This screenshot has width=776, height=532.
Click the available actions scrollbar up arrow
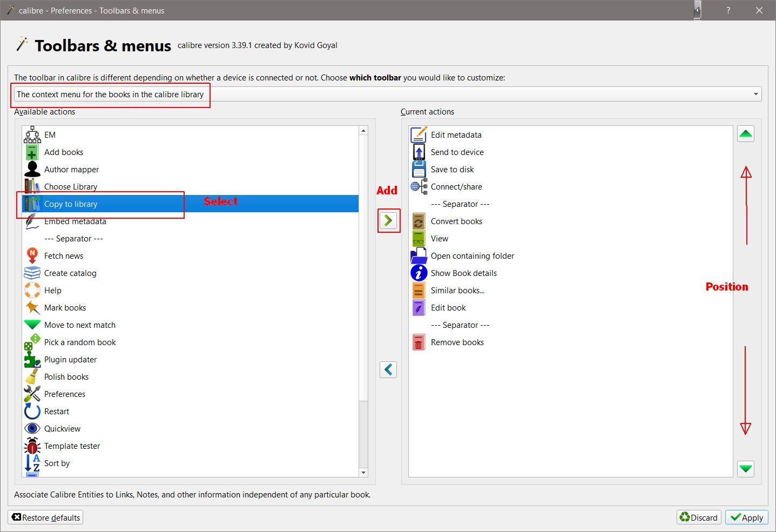click(x=363, y=131)
